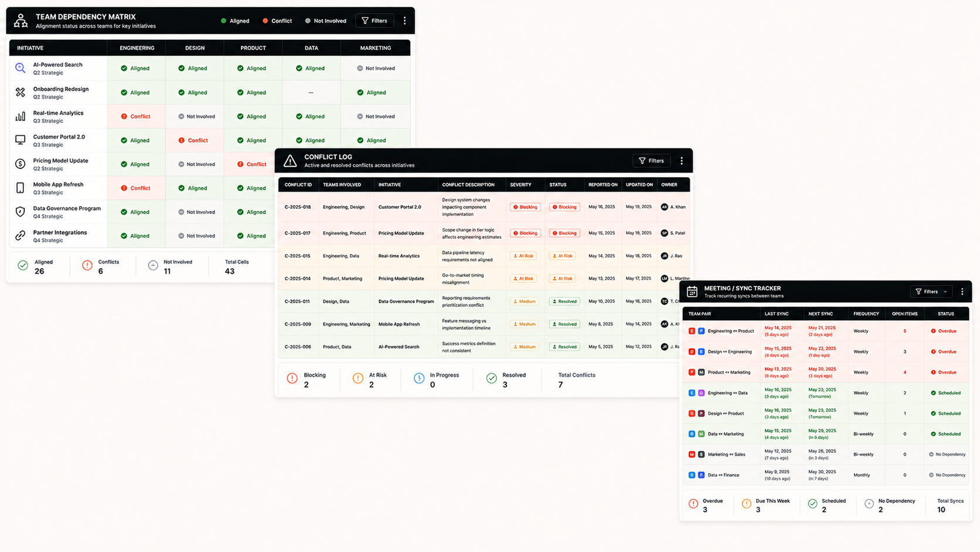Click owner avatar A. Khan for C-2025-018

[x=665, y=207]
